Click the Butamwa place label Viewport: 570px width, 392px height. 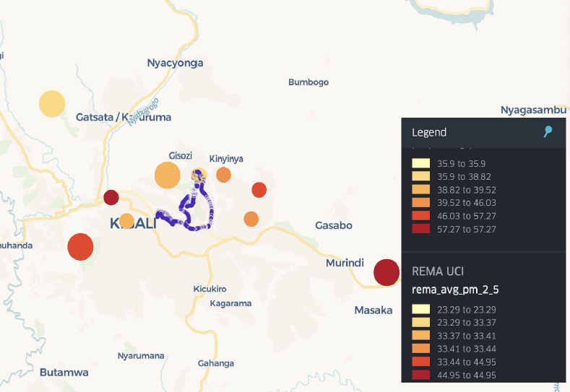64,373
